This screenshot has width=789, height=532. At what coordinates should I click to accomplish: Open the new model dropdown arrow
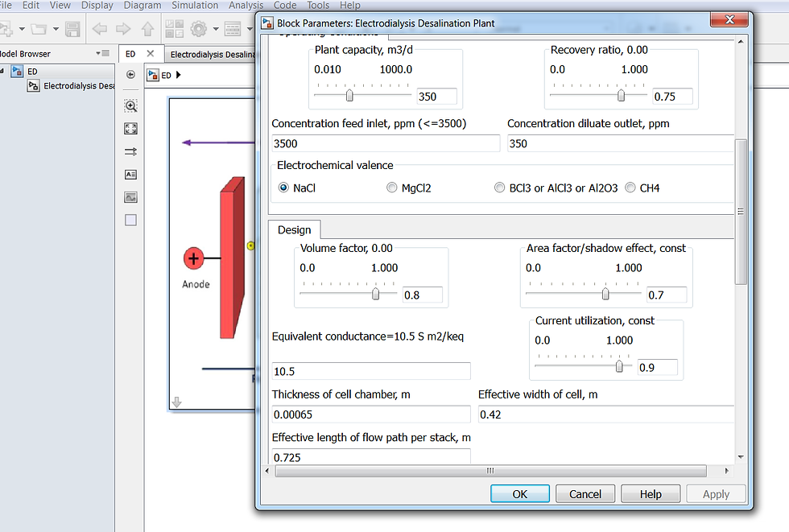[x=22, y=29]
